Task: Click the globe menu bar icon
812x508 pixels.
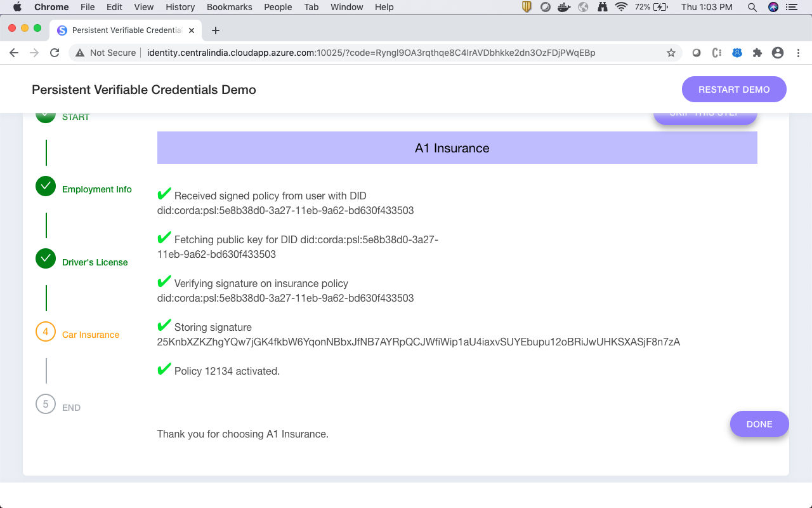Action: (x=584, y=7)
